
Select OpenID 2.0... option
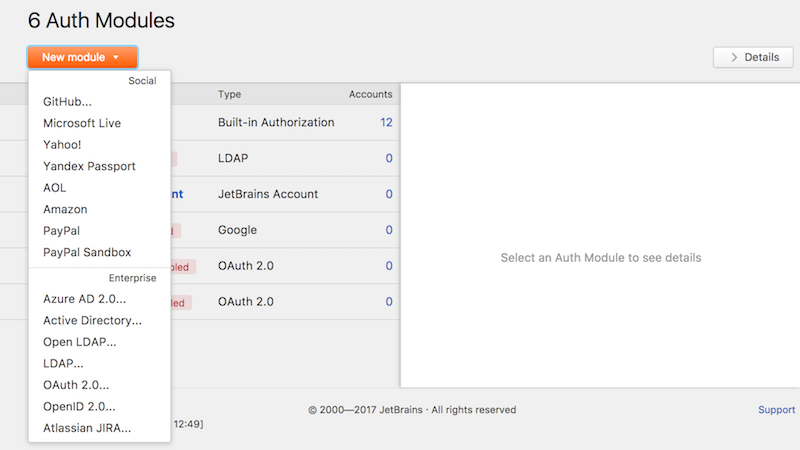click(x=79, y=406)
